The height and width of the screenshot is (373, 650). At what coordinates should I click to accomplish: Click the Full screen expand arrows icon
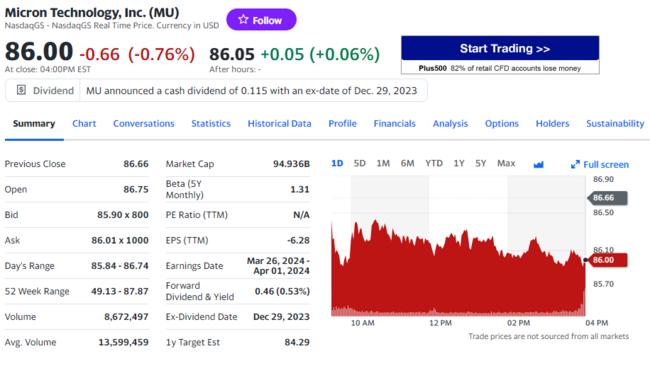(x=575, y=165)
